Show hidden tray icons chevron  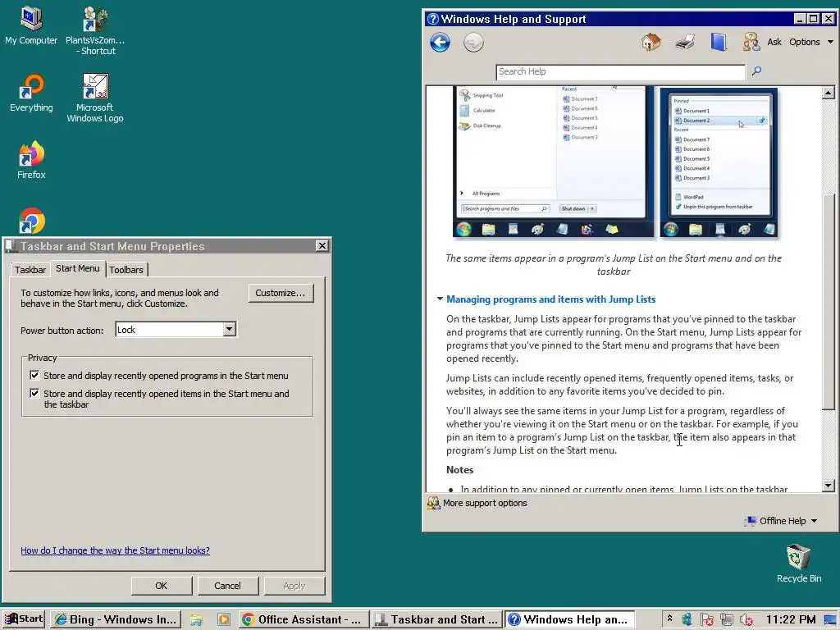(669, 619)
